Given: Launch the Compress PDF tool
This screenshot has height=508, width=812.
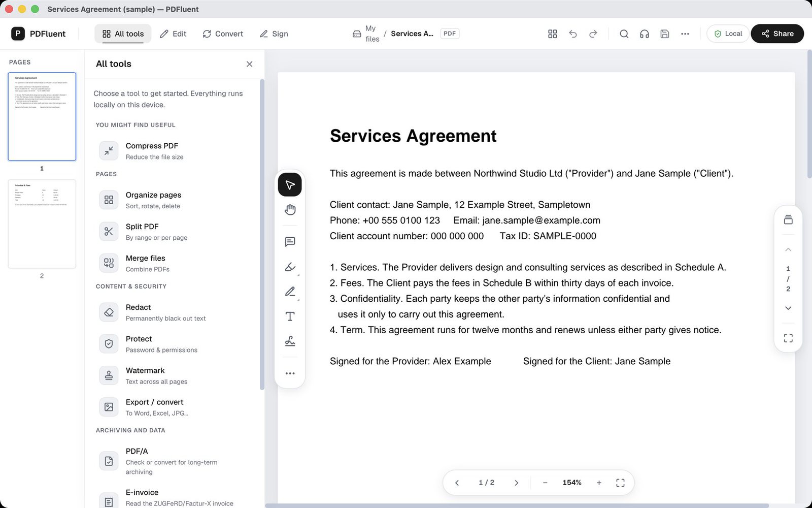Looking at the screenshot, I should click(x=175, y=151).
